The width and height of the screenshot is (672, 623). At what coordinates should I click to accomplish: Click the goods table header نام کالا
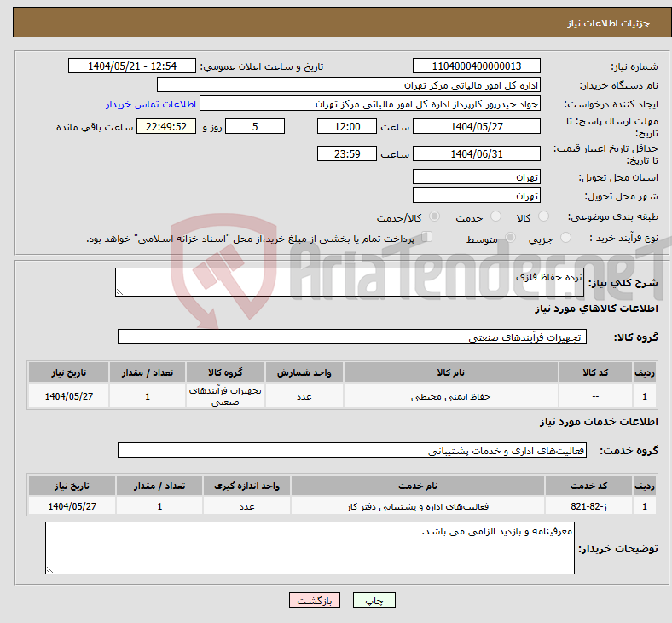tap(450, 372)
